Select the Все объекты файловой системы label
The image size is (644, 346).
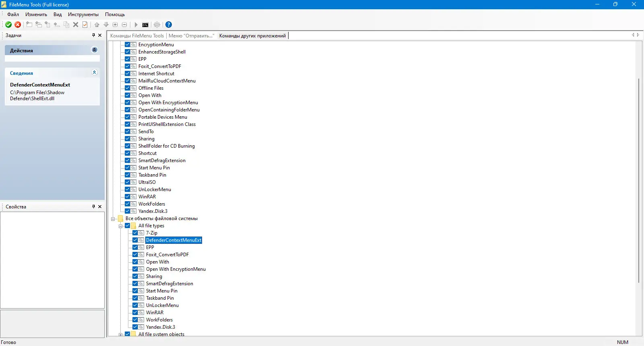(161, 218)
